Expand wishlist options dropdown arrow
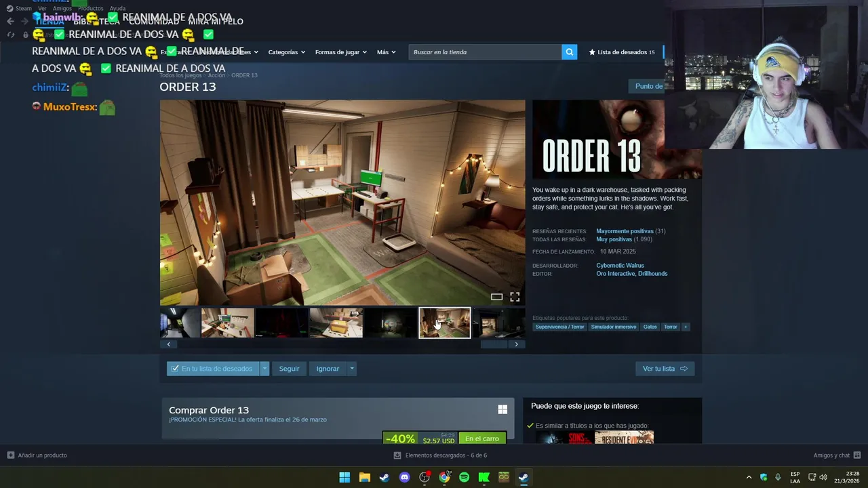This screenshot has height=488, width=868. point(264,369)
